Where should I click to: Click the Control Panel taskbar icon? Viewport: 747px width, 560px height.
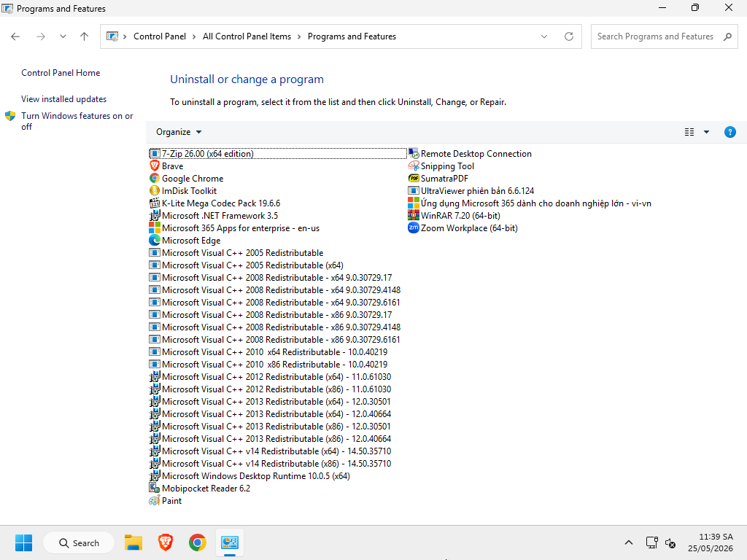pyautogui.click(x=230, y=542)
